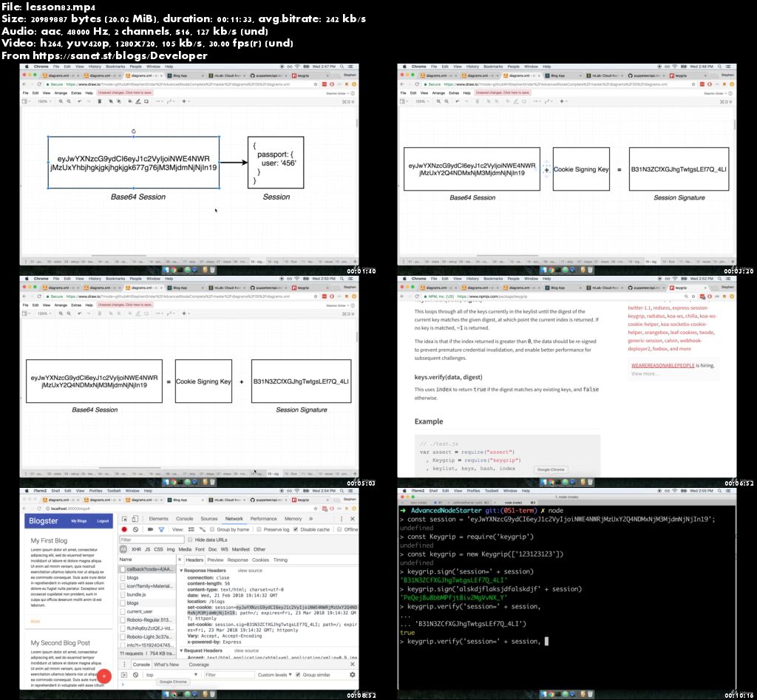Screen dimensions: 757x700
Task: Enable the Group by frame checkbox
Action: pyautogui.click(x=212, y=529)
